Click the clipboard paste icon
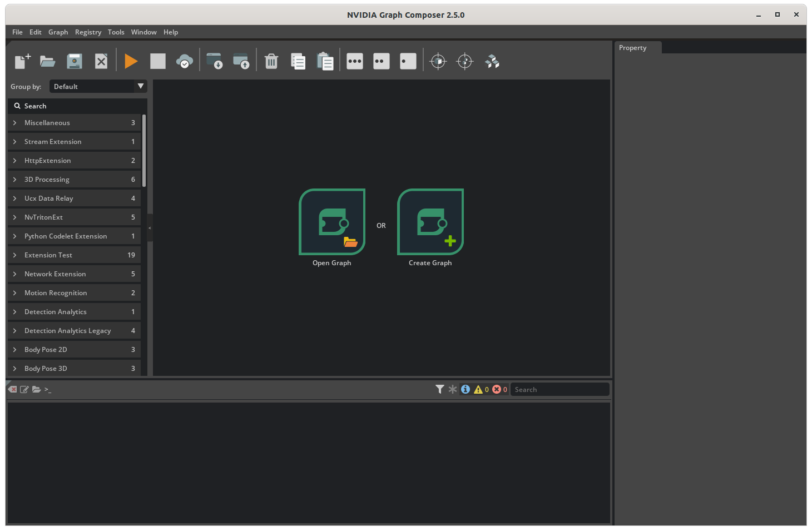The height and width of the screenshot is (531, 812). tap(325, 61)
